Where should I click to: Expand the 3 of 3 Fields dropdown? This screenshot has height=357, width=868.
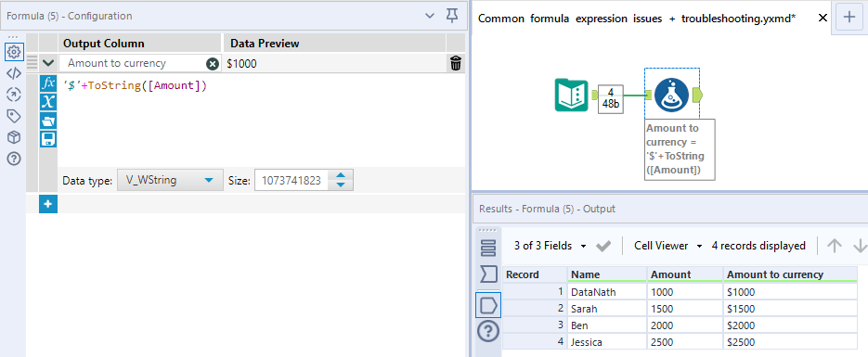551,246
